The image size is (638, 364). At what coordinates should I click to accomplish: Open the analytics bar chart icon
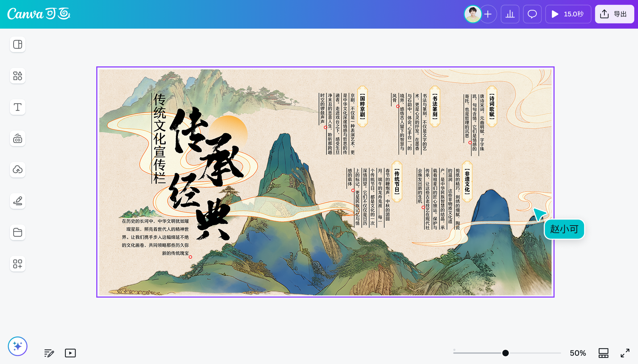[x=510, y=14]
